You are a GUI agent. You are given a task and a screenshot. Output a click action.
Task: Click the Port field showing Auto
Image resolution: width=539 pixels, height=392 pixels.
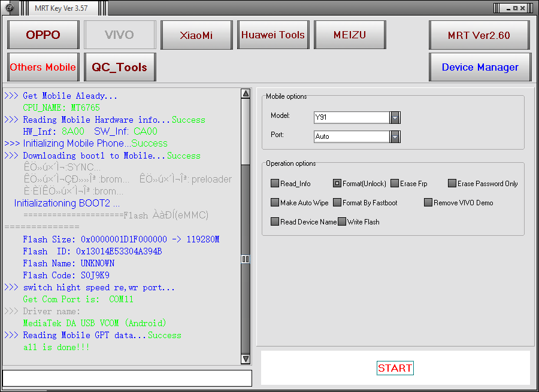(x=352, y=136)
